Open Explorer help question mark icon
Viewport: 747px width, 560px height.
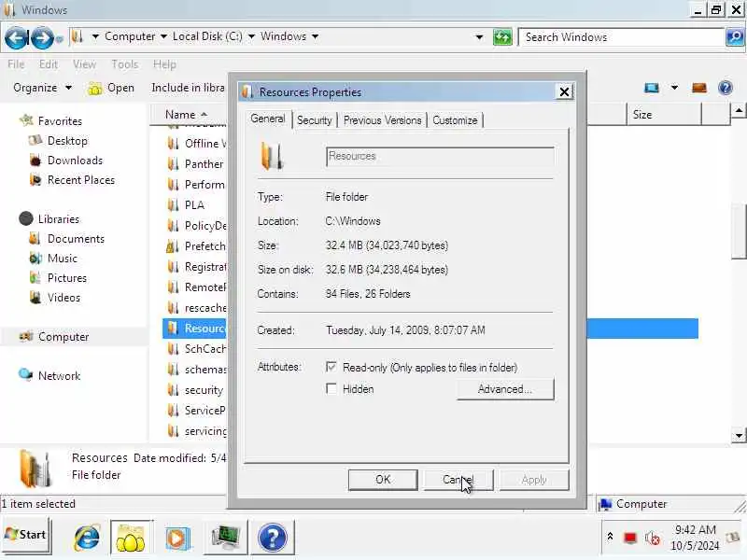726,88
